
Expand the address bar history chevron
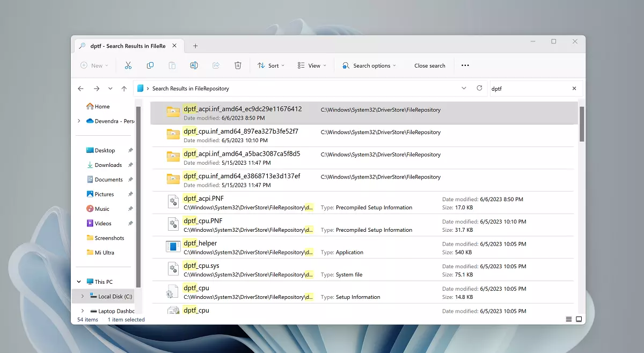point(464,88)
